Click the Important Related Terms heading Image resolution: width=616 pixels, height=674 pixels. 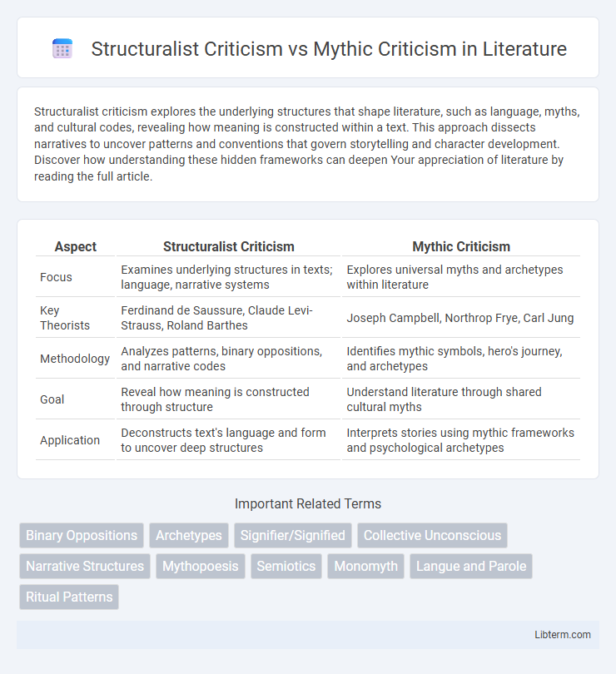pyautogui.click(x=308, y=503)
